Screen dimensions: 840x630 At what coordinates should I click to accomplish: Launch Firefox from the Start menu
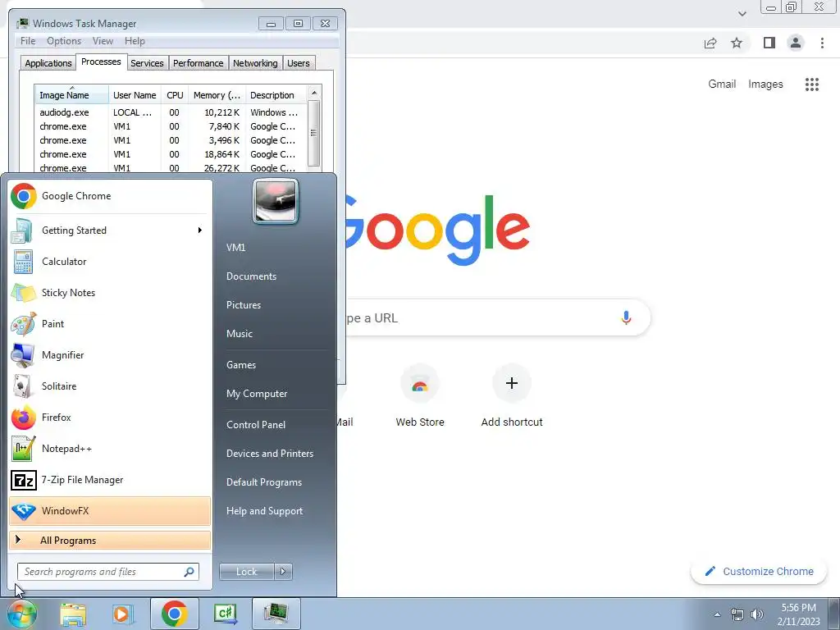point(110,418)
